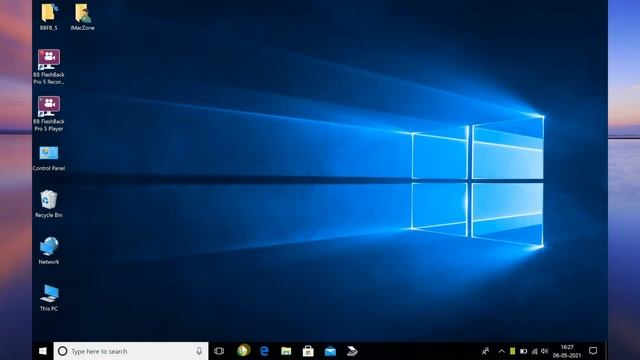
Task: Open the clock showing 16:27
Action: point(567,351)
